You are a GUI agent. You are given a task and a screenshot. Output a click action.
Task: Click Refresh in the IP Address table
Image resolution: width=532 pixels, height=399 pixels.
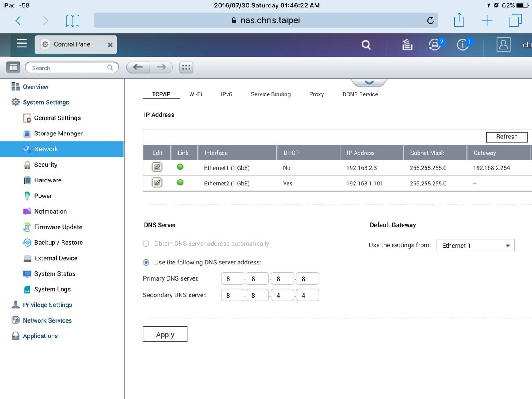click(507, 137)
